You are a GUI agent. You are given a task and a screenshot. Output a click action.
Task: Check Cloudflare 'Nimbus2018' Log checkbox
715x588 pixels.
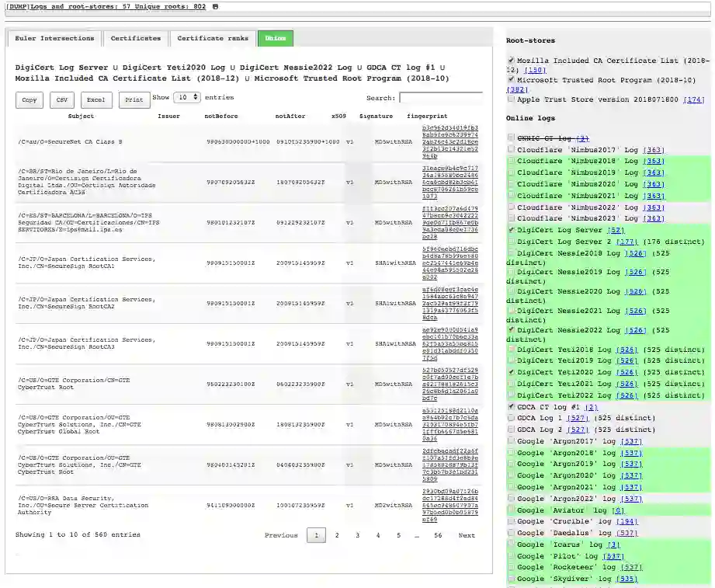(x=511, y=161)
